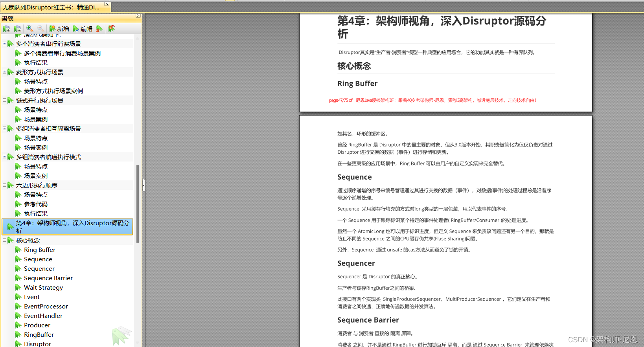The height and width of the screenshot is (347, 644).
Task: Open the 多个消费者串行消费场景案例 bookmark
Action: [x=62, y=53]
